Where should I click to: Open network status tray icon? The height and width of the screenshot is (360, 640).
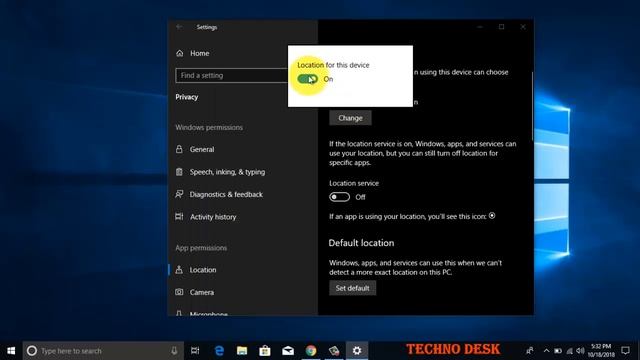[x=569, y=351]
